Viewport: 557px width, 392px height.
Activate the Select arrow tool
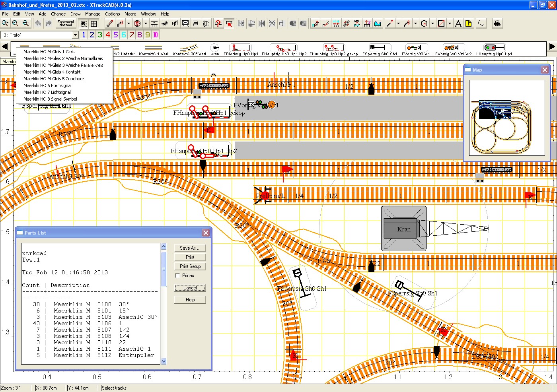point(229,23)
